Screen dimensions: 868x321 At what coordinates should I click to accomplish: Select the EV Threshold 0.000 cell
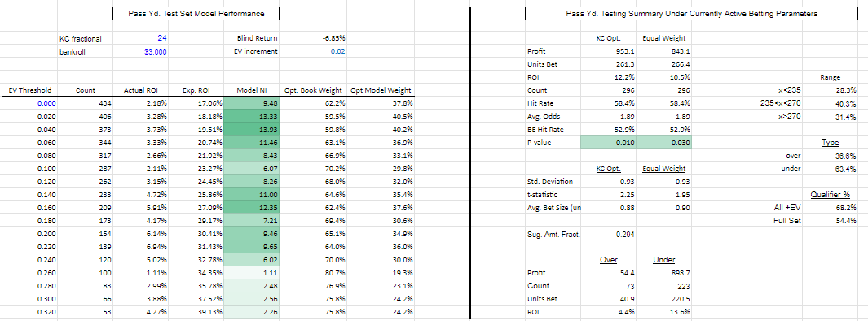29,103
